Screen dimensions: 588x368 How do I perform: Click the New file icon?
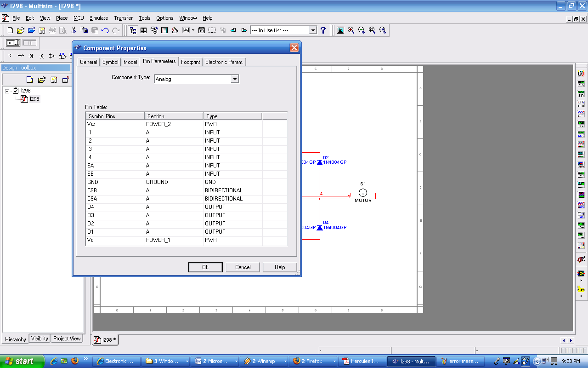point(10,30)
